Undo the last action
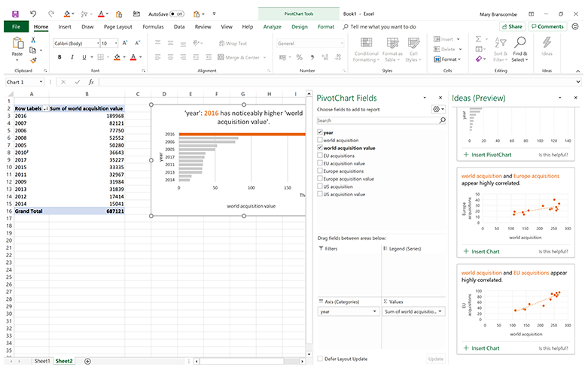The image size is (588, 373). point(33,14)
